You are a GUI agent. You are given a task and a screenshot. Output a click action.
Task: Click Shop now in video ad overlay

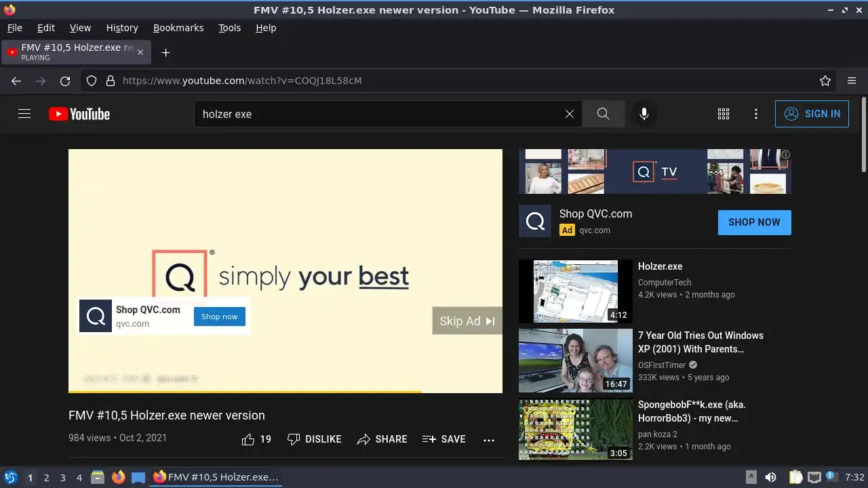pyautogui.click(x=220, y=317)
